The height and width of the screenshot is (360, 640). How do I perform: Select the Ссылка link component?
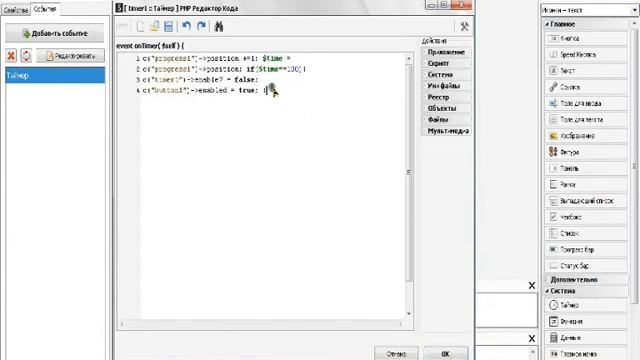point(586,87)
